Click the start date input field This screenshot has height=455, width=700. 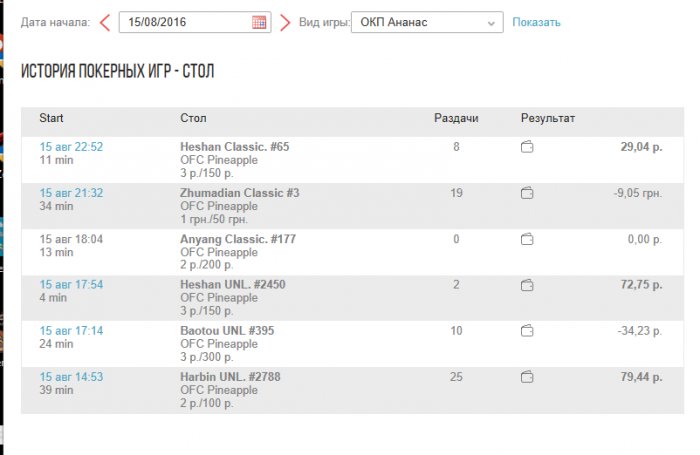click(x=184, y=22)
